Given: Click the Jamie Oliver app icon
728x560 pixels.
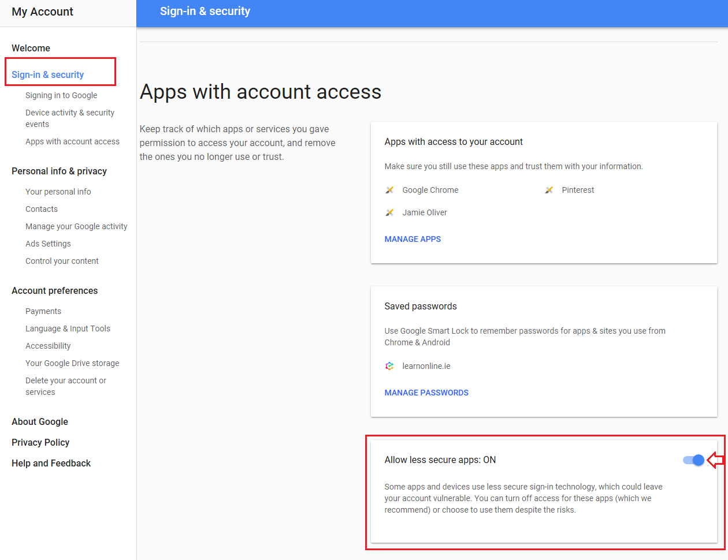Looking at the screenshot, I should [x=389, y=212].
